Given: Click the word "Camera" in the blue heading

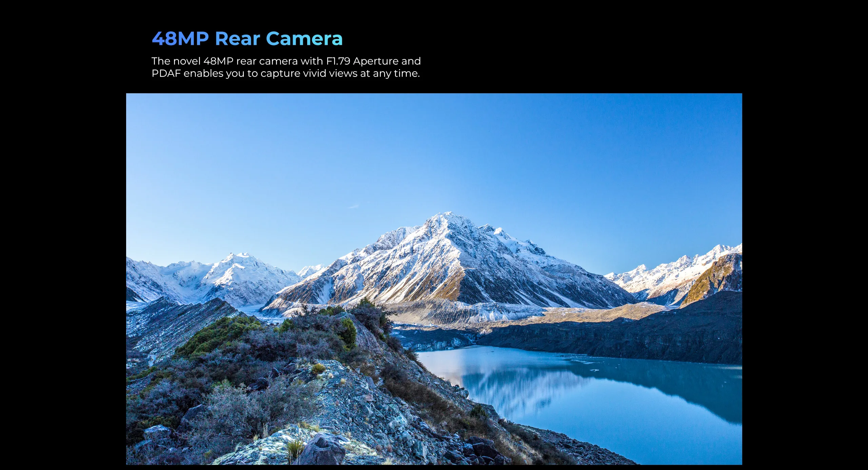Looking at the screenshot, I should click(304, 38).
